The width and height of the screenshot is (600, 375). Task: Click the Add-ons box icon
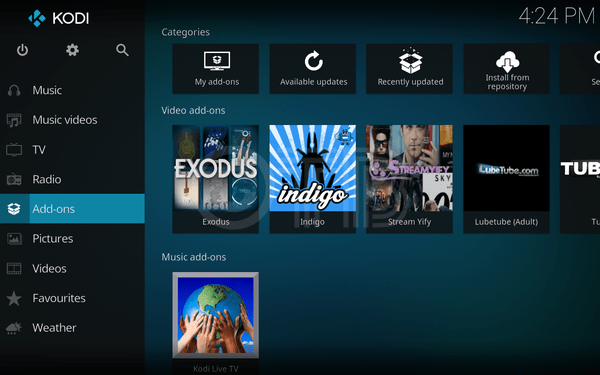click(14, 209)
